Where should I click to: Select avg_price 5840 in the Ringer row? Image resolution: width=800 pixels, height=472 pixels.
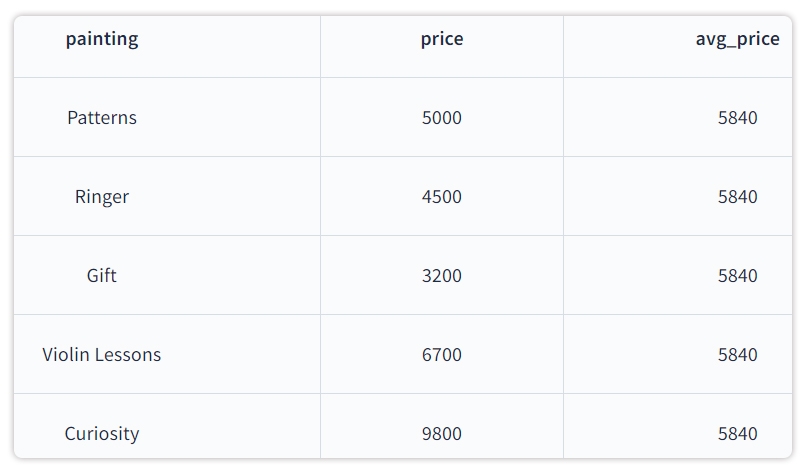(737, 197)
